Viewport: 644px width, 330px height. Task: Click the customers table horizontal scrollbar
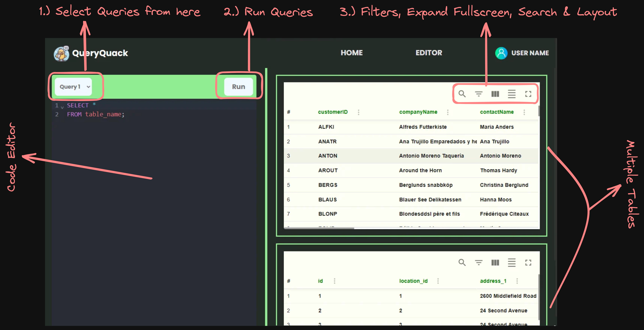(x=319, y=228)
